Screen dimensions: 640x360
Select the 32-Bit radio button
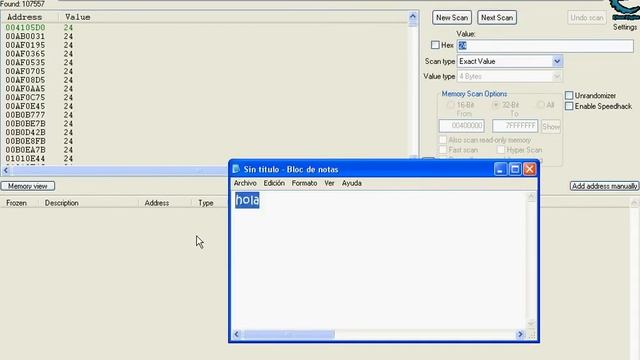pyautogui.click(x=496, y=105)
